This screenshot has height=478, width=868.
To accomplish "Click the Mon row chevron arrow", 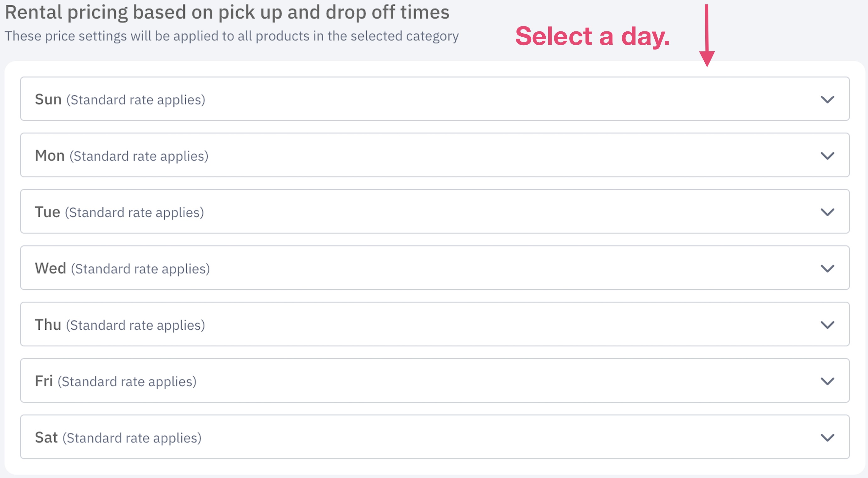I will point(827,156).
